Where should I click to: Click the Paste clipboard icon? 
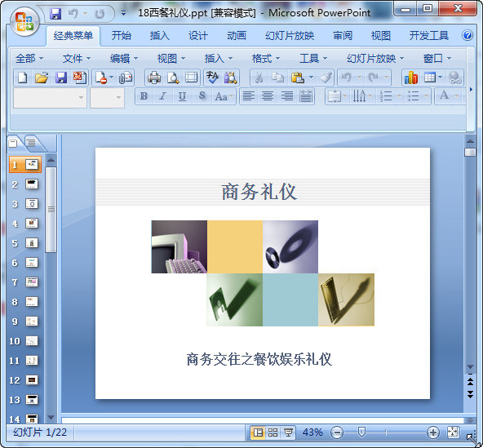297,78
